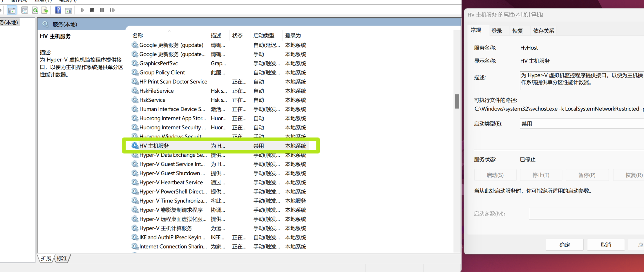Screen dimensions: 644x272
Task: Refresh the services list using the toolbar icon
Action: (35, 10)
